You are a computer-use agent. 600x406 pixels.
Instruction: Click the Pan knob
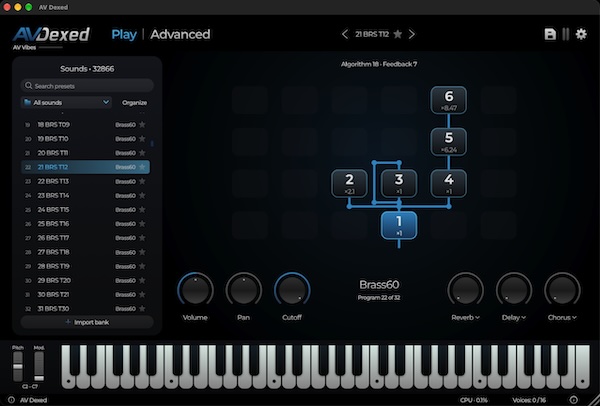point(243,290)
